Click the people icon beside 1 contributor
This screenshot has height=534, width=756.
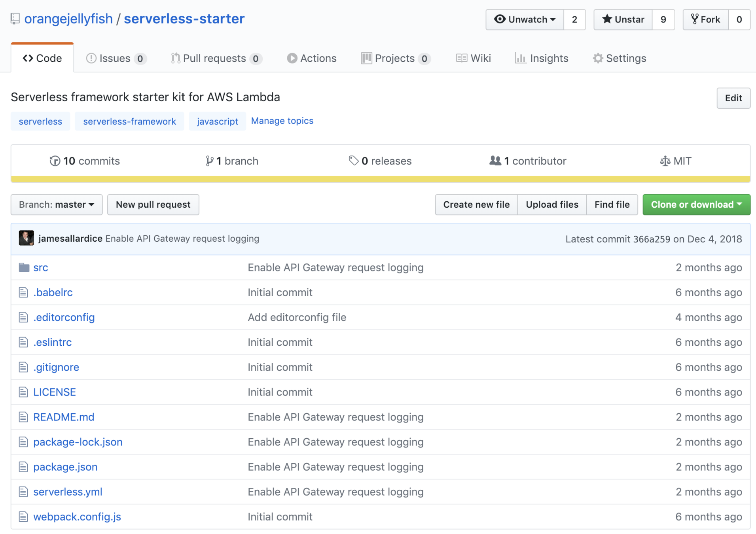pos(495,161)
